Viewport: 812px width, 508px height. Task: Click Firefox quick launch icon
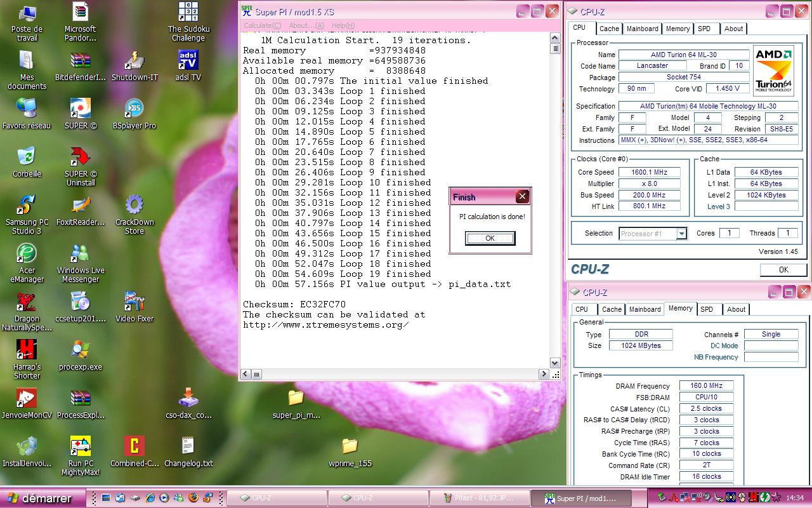193,498
